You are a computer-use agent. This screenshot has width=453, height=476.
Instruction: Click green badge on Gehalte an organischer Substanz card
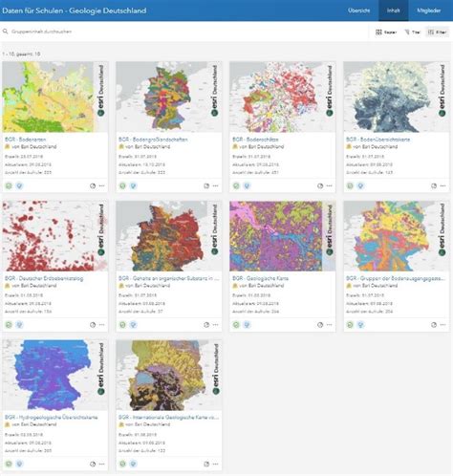tap(122, 325)
